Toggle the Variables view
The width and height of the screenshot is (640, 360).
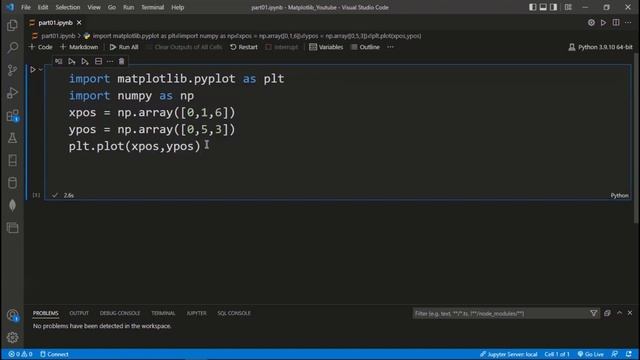click(326, 47)
